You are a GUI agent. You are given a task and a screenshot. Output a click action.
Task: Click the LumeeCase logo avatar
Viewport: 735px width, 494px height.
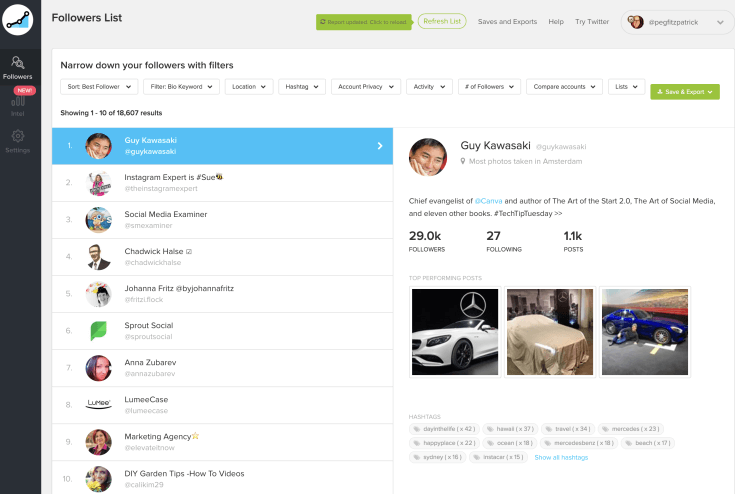point(98,405)
